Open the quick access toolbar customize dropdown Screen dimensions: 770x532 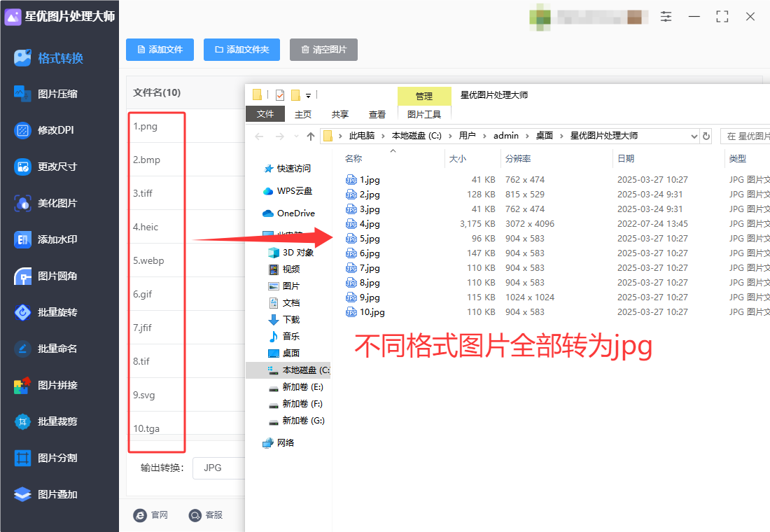click(309, 95)
